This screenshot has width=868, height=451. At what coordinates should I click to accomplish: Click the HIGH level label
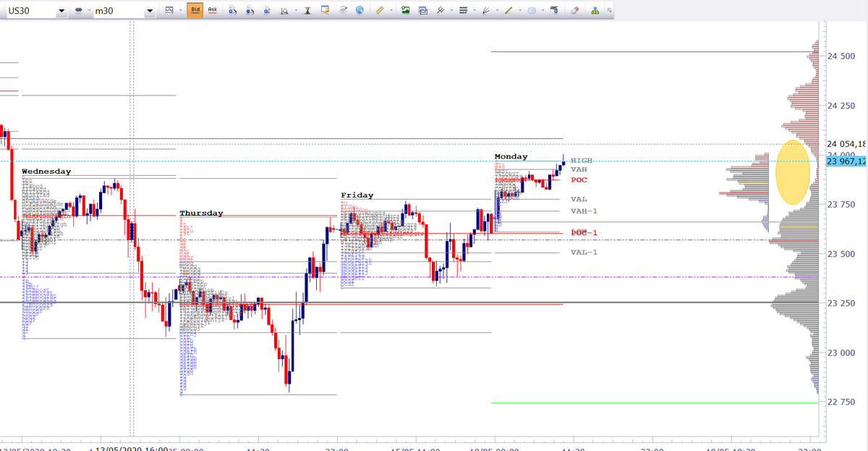click(582, 160)
